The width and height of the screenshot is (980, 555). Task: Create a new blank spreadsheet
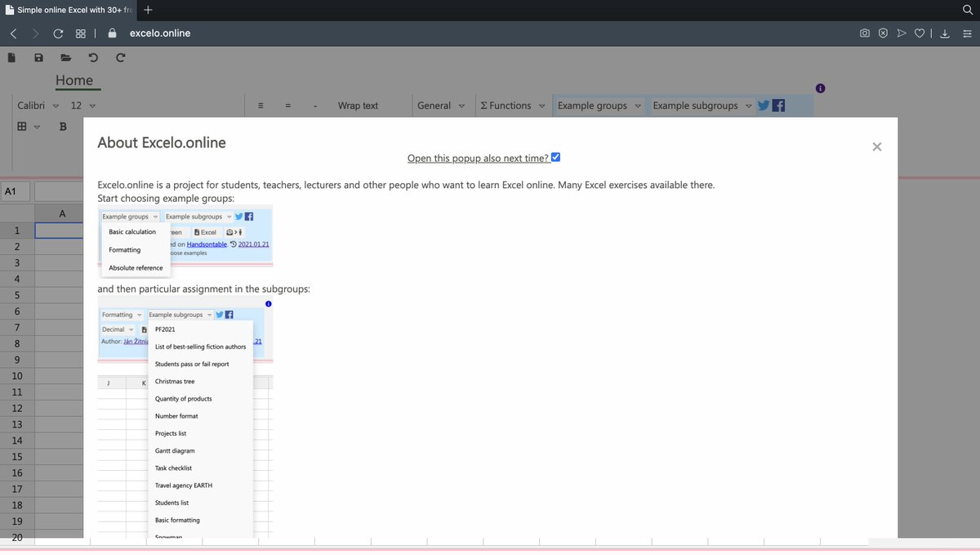pyautogui.click(x=11, y=57)
